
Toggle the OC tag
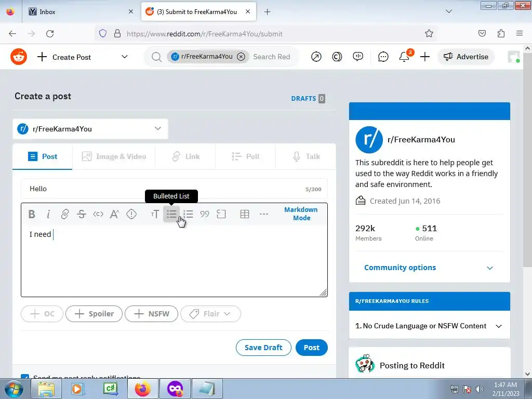(42, 314)
